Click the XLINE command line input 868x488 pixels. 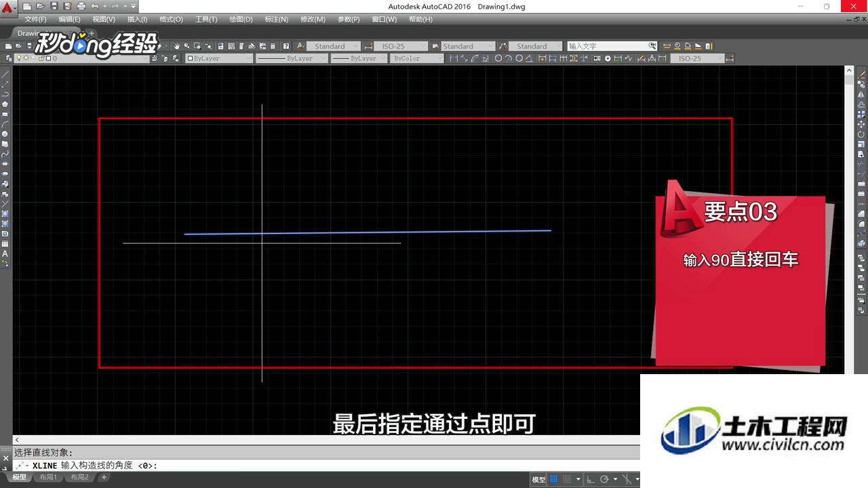(x=325, y=466)
